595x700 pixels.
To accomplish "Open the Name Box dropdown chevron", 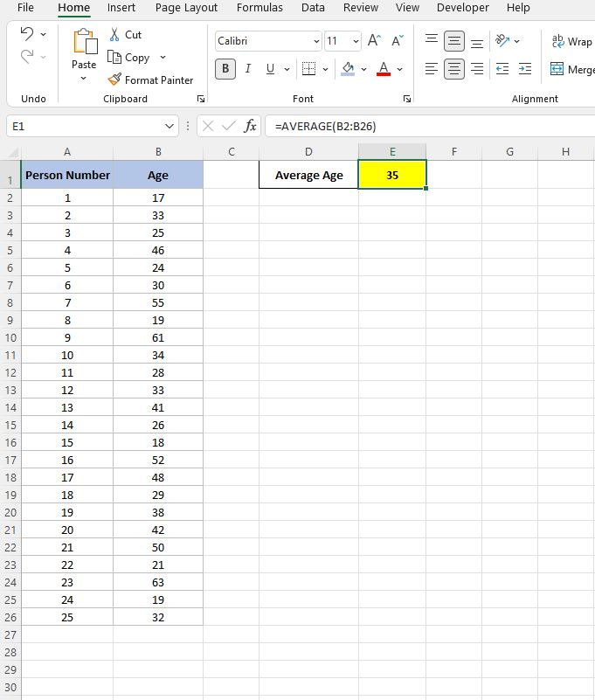I will pyautogui.click(x=170, y=127).
